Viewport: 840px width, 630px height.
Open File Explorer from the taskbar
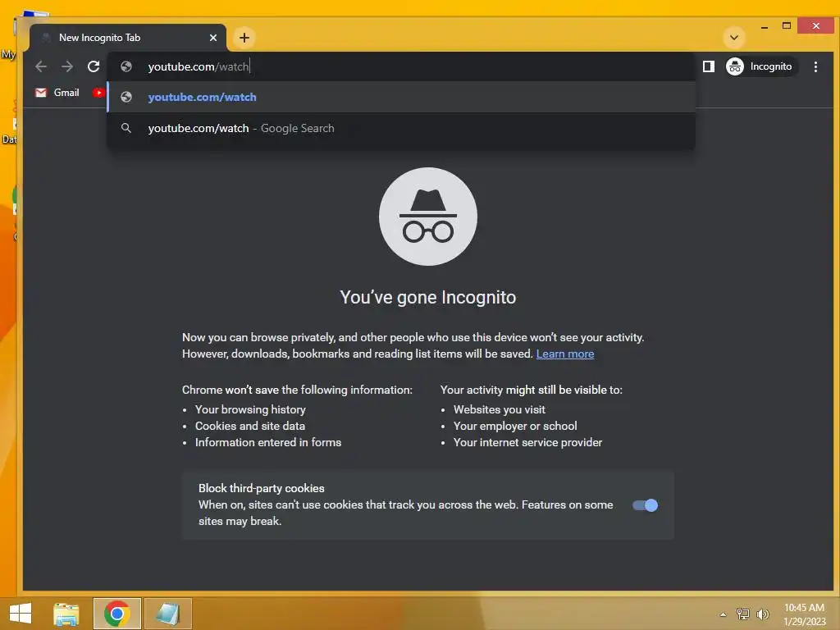tap(66, 614)
